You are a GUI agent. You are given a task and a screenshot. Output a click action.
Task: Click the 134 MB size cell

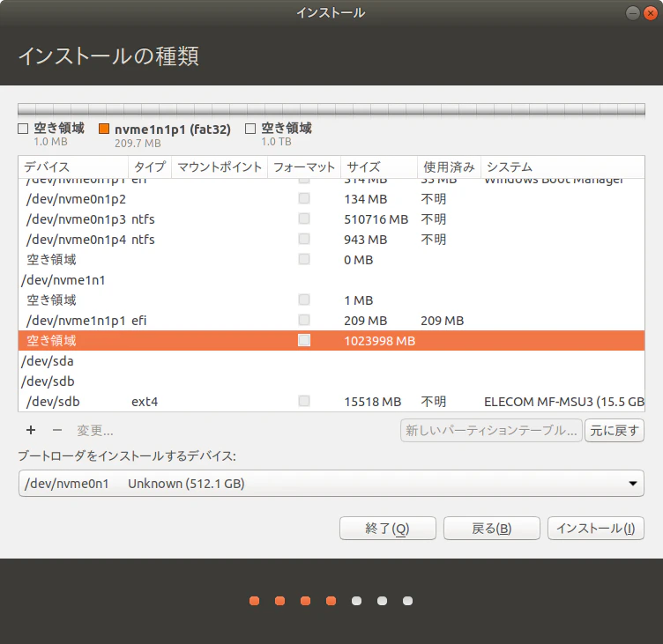click(x=365, y=199)
